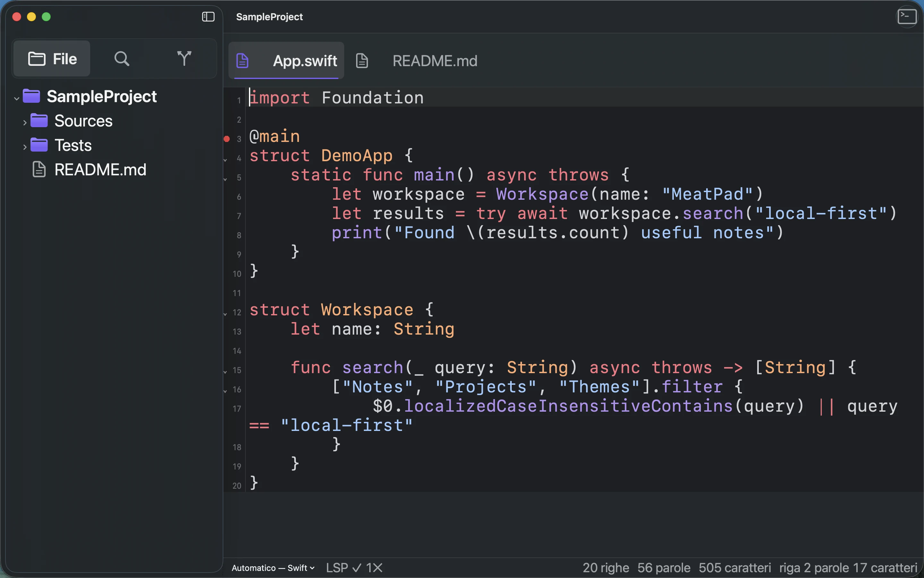Select the Tests folder in the tree

114,145
